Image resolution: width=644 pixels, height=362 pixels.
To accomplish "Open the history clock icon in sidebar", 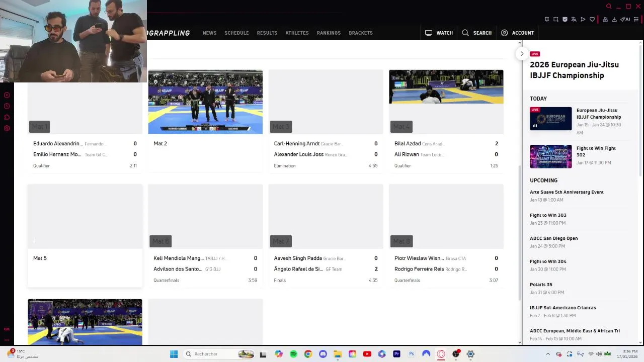I will point(7,106).
